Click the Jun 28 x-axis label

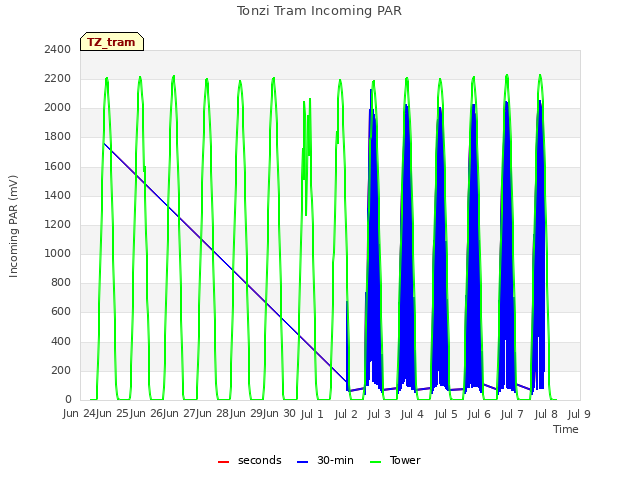(x=213, y=414)
